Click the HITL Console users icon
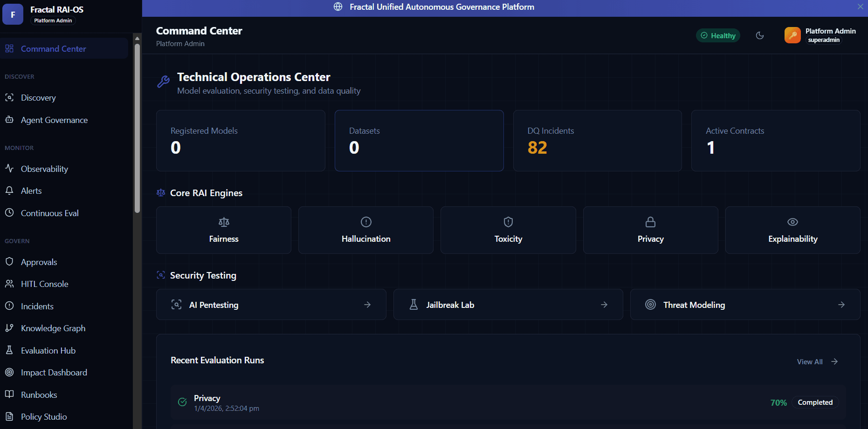 click(9, 284)
